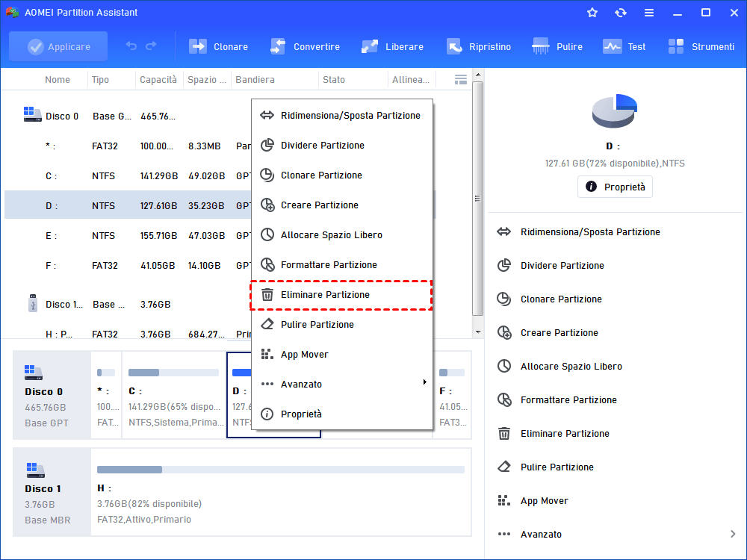Click Eliminare Partizione in right panel
The height and width of the screenshot is (560, 747).
coord(553,433)
